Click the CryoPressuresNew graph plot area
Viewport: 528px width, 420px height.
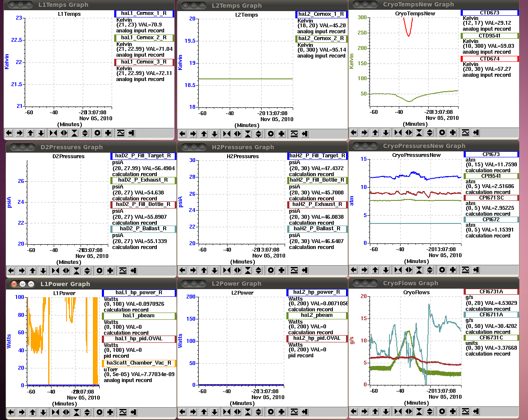415,201
